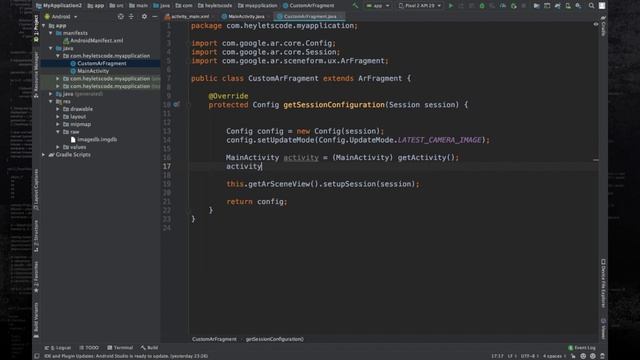Click the Scroll from Source target icon
This screenshot has height=360, width=640.
click(120, 17)
